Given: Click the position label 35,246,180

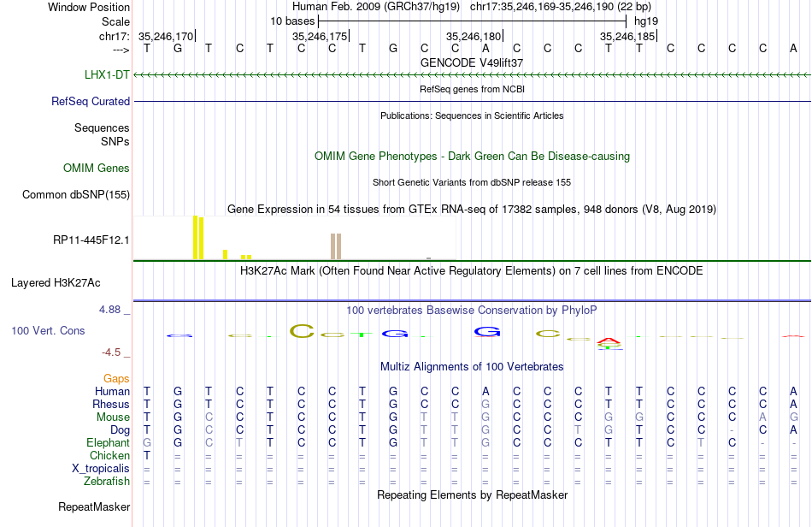Looking at the screenshot, I should click(x=474, y=36).
